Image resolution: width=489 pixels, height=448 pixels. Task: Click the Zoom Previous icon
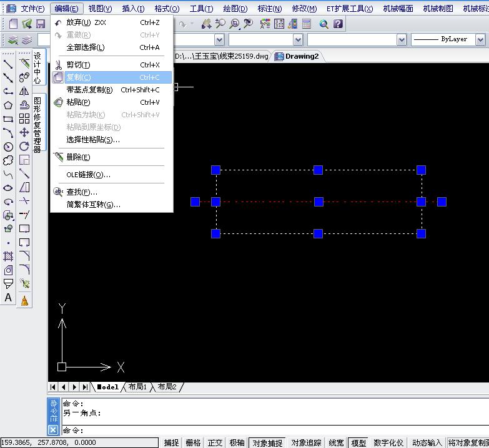click(248, 24)
